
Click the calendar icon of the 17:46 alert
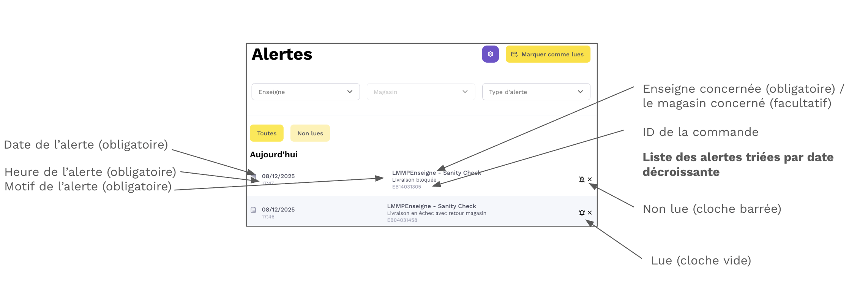coord(253,210)
